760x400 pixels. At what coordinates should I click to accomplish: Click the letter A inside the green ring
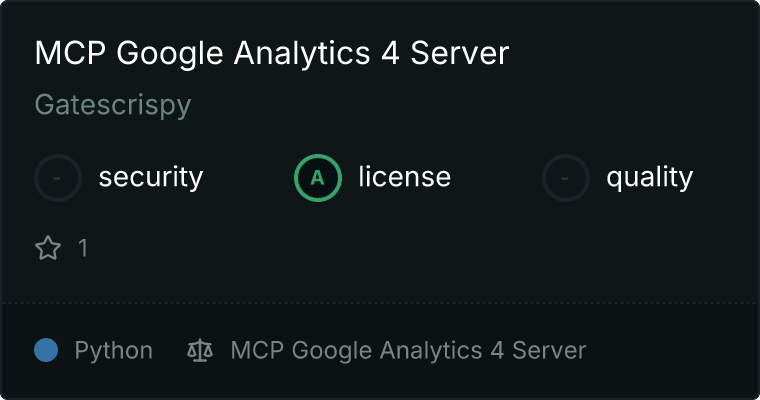[x=317, y=178]
